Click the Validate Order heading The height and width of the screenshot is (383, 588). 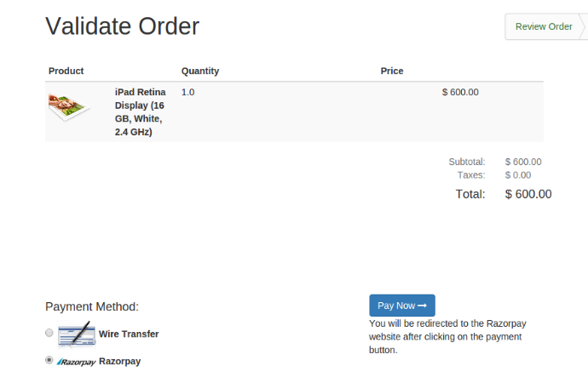tap(122, 26)
